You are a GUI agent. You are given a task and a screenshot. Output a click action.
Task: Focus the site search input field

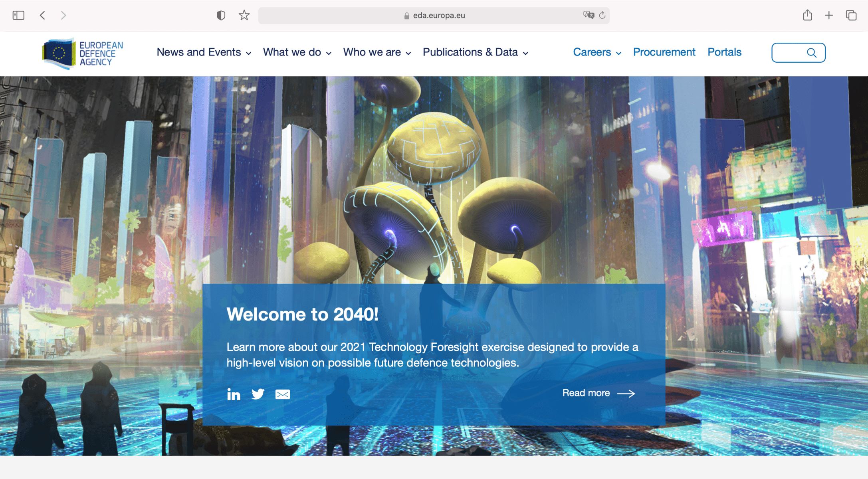coord(798,53)
